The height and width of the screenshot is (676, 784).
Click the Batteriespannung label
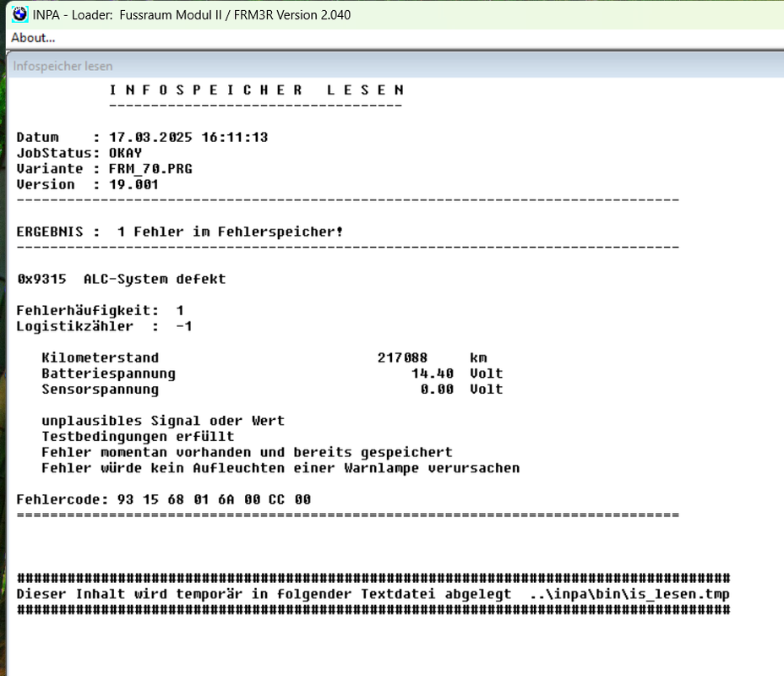(x=108, y=373)
